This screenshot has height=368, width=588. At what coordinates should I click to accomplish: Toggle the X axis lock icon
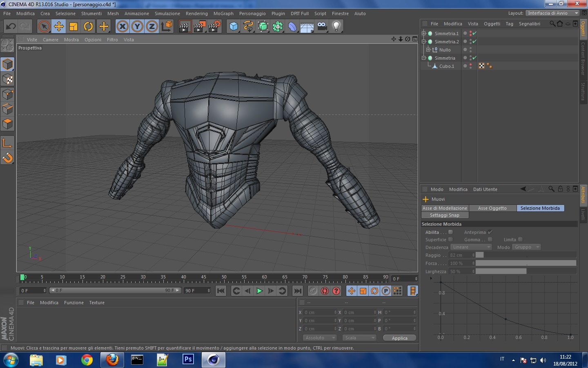tap(122, 27)
